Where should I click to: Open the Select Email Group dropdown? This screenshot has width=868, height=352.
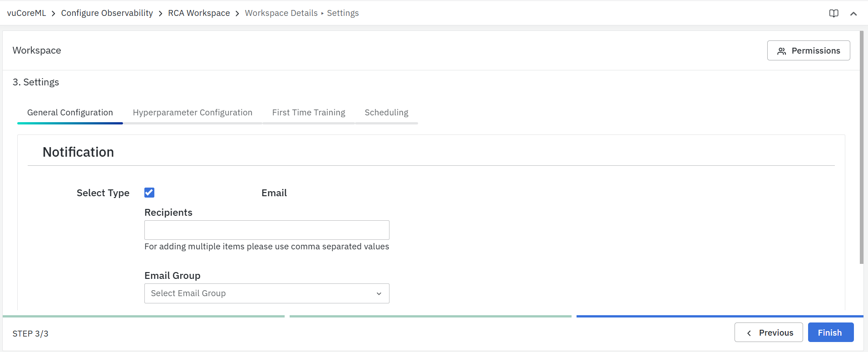point(266,293)
